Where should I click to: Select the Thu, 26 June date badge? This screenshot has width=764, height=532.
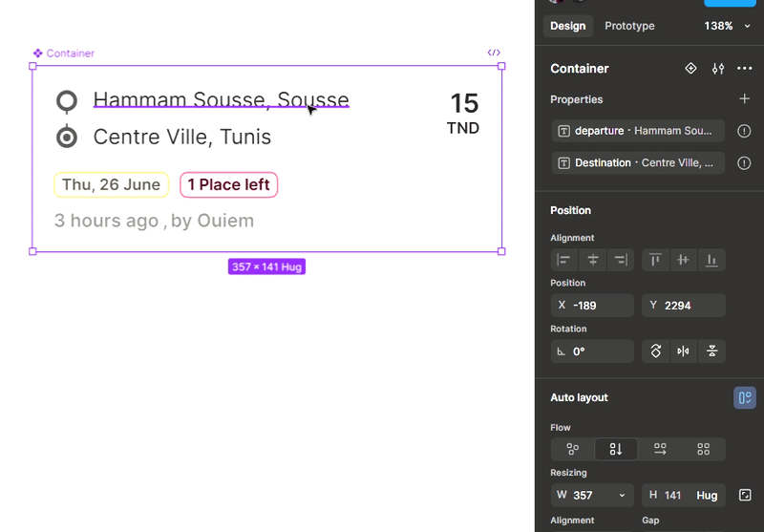coord(111,184)
